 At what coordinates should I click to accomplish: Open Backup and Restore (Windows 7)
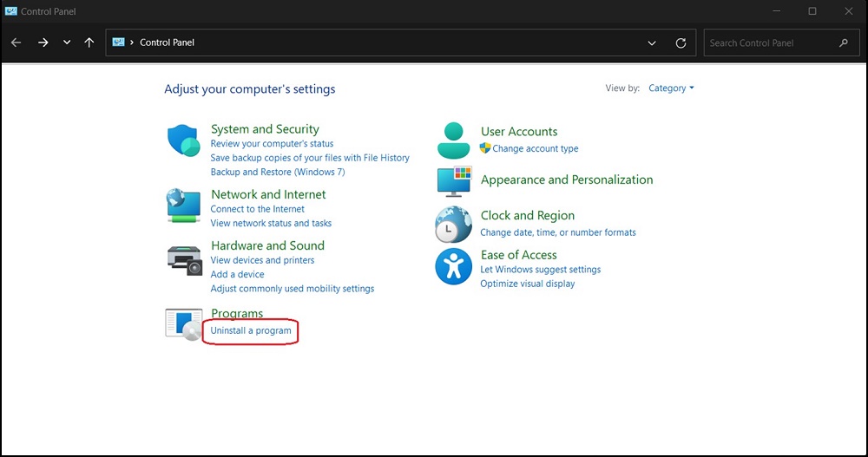coord(278,172)
